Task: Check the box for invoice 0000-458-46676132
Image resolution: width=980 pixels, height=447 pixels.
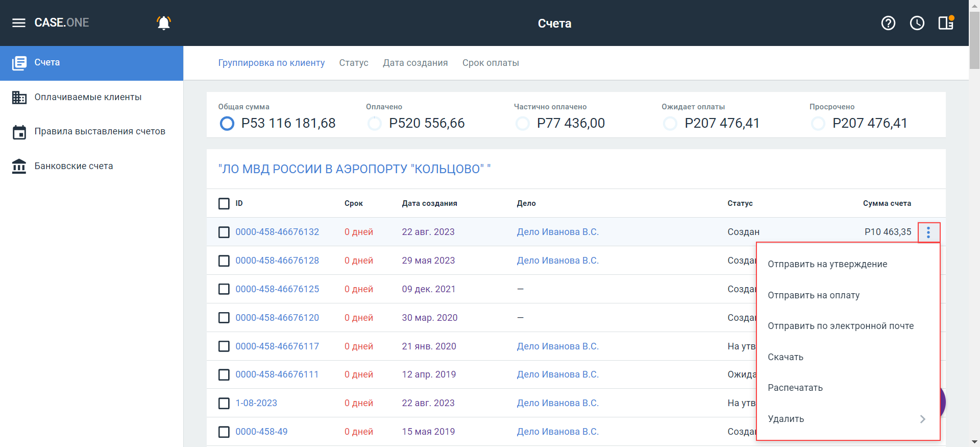Action: (224, 232)
